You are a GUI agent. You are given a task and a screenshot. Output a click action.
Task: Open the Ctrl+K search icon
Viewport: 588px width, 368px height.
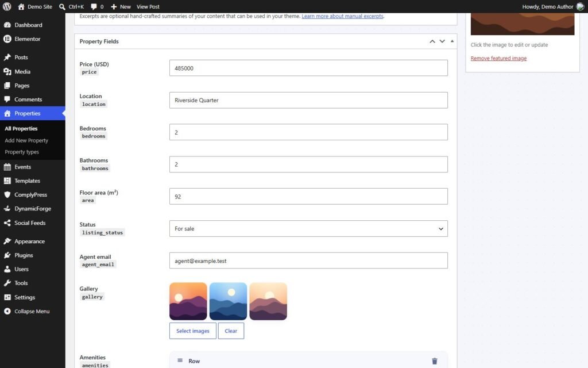(62, 7)
